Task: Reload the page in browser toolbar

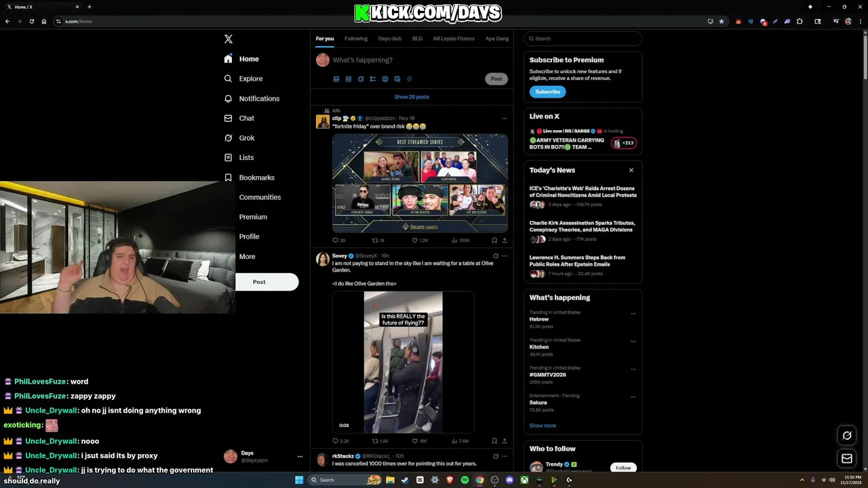Action: pos(31,21)
